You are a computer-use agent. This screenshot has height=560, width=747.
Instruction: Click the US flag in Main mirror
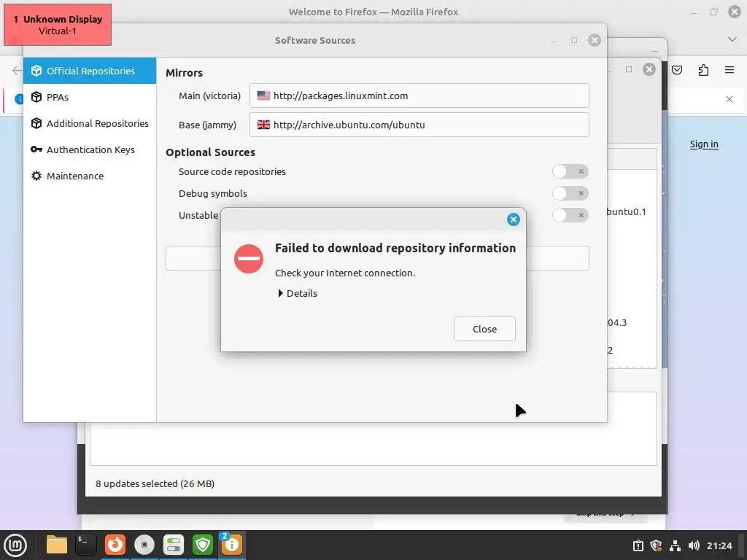point(263,96)
